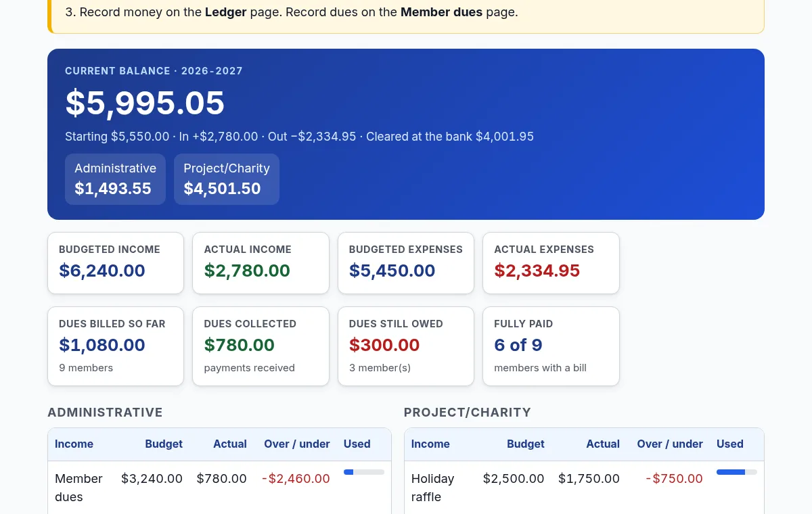
Task: Click the Budget header in Administrative table
Action: coord(164,444)
